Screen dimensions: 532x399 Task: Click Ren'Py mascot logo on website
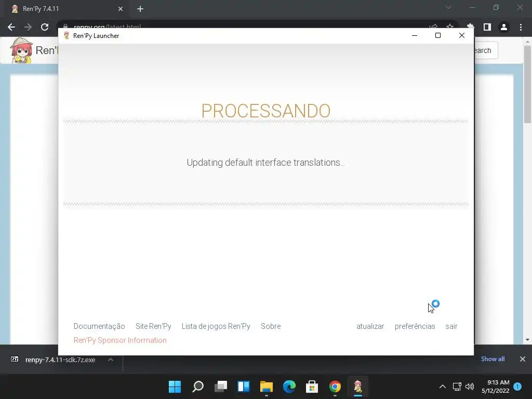21,50
